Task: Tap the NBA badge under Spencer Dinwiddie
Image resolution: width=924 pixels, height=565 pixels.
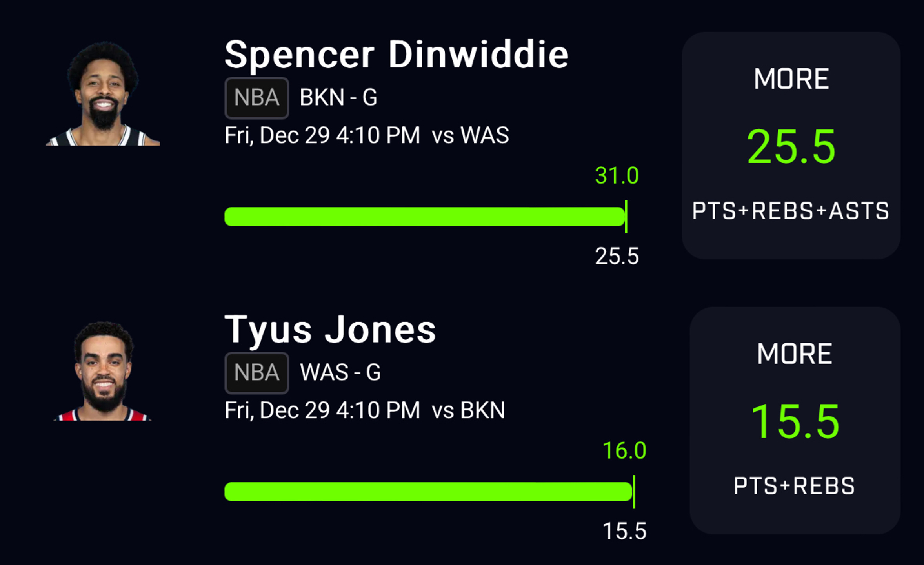Action: pos(257,98)
